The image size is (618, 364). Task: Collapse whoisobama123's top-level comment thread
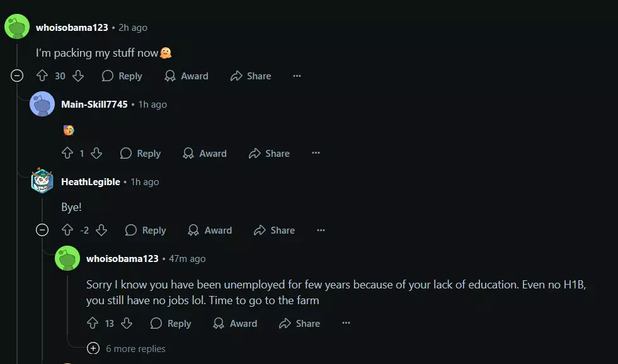(17, 76)
